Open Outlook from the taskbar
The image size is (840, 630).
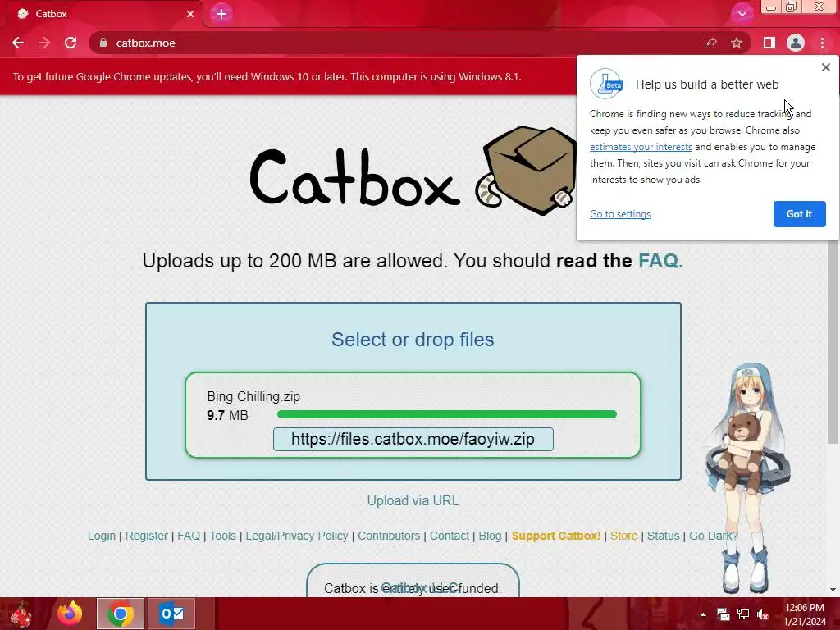[x=171, y=614]
